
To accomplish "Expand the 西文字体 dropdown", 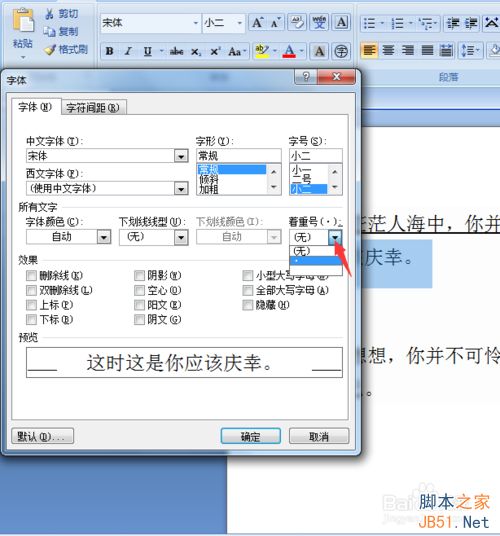I will tap(181, 189).
